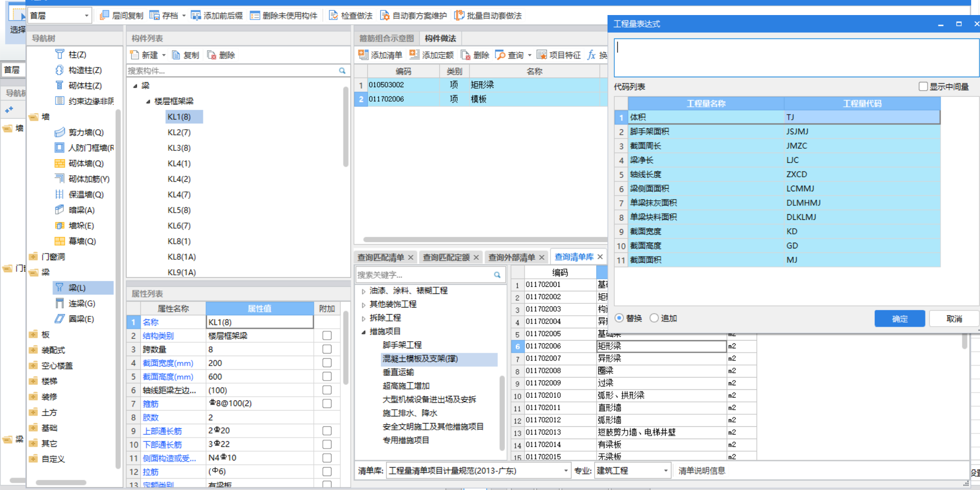Open the 专业 建筑工程 dropdown
980x490 pixels.
(x=666, y=471)
